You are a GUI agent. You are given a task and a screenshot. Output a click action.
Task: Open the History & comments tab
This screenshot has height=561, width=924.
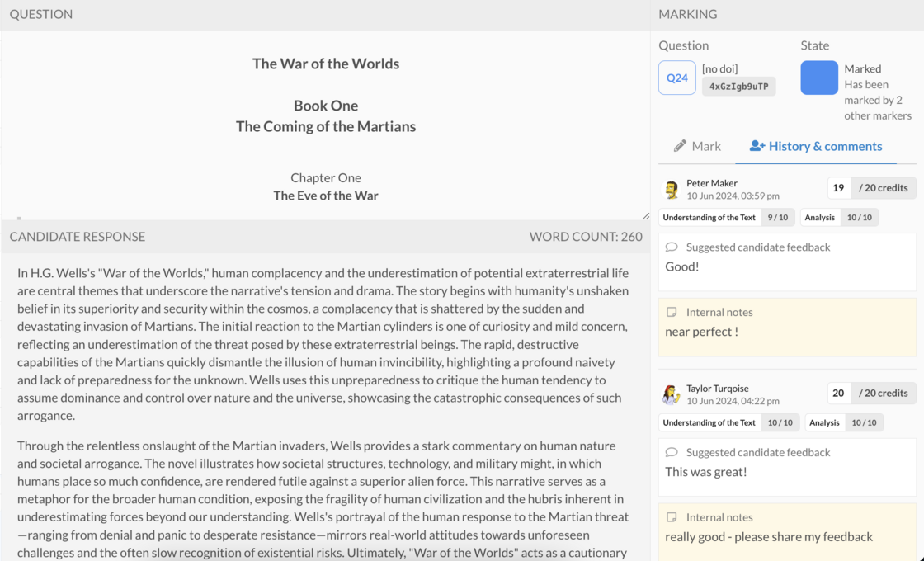click(816, 146)
